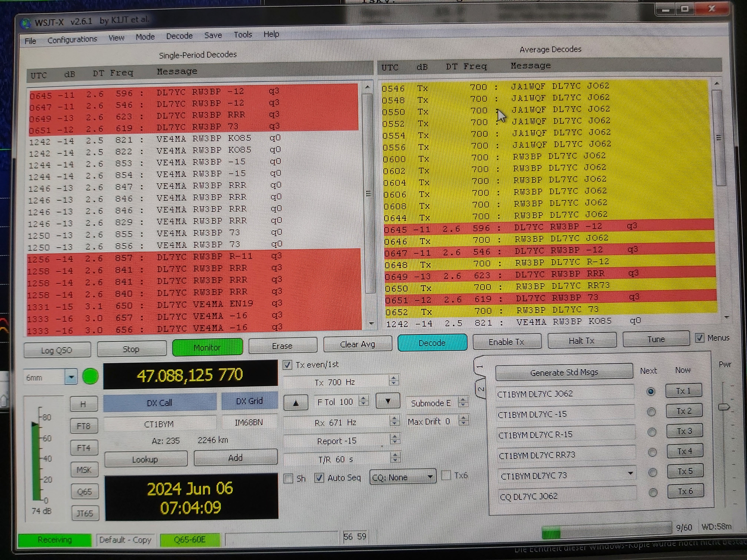Select the Next radio for Tx 6 message
The image size is (747, 560).
[x=653, y=493]
